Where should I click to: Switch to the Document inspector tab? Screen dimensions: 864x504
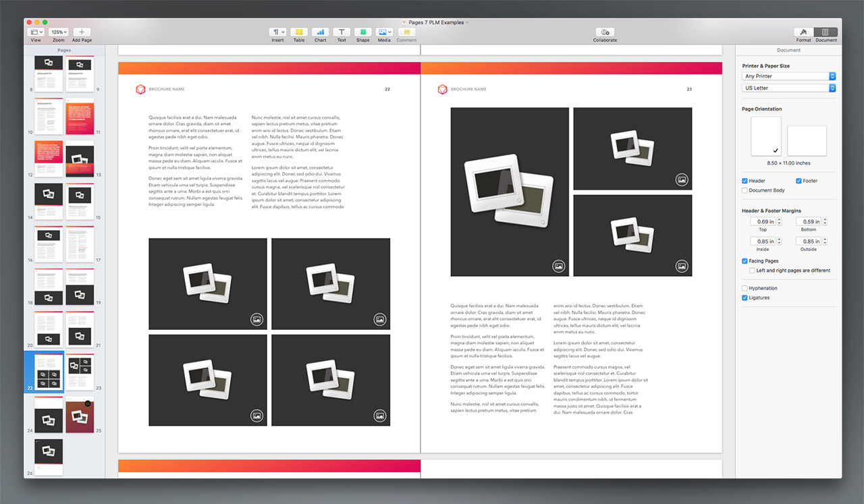(826, 32)
